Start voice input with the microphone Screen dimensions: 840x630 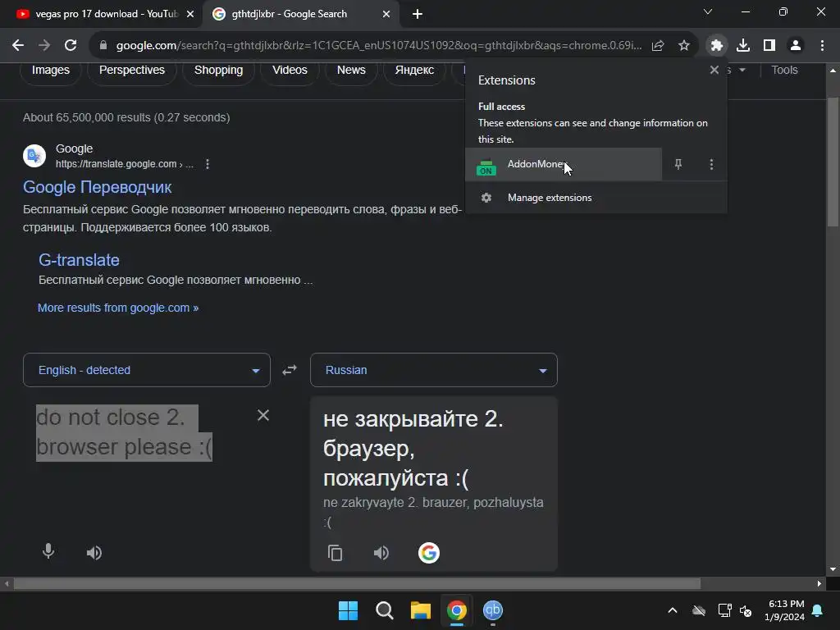(x=48, y=551)
